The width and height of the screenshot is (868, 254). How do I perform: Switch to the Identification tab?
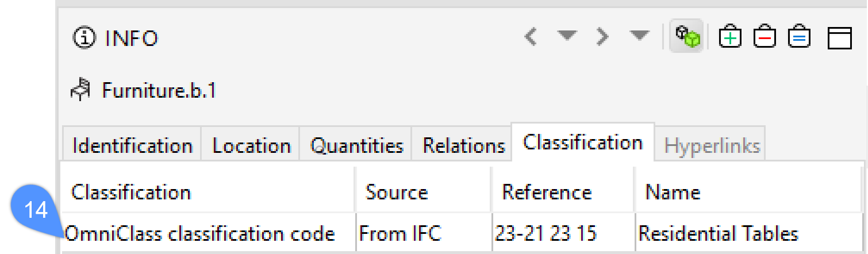[x=132, y=145]
